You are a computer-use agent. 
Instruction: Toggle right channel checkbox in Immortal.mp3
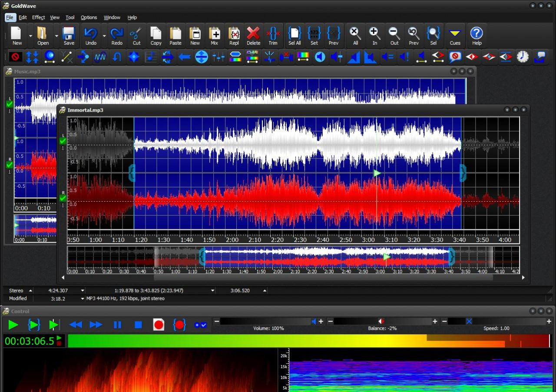[63, 198]
